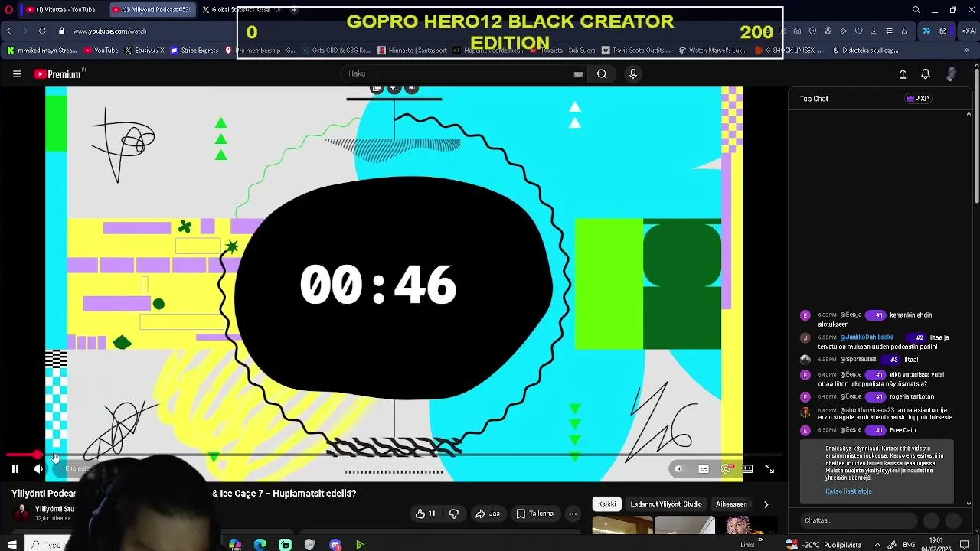Open YouTube notifications bell
The width and height of the screenshot is (980, 551).
pos(926,74)
